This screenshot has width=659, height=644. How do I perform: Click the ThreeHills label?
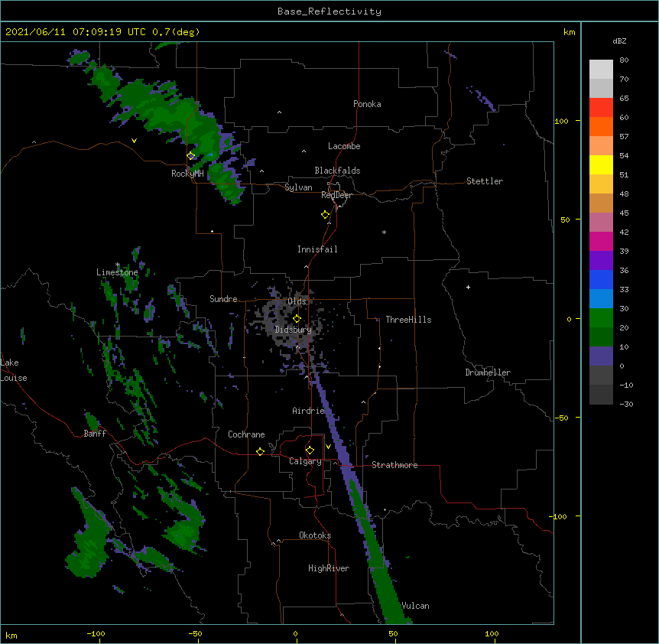(x=408, y=320)
